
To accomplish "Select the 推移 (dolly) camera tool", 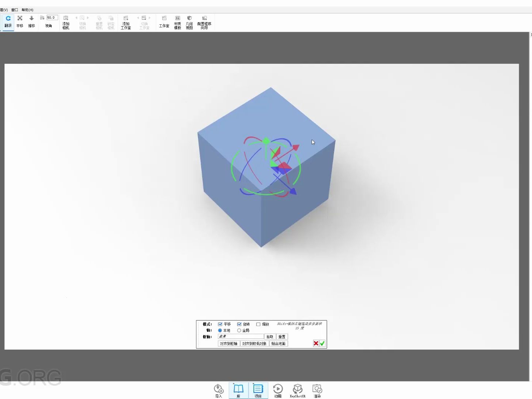I will [32, 22].
